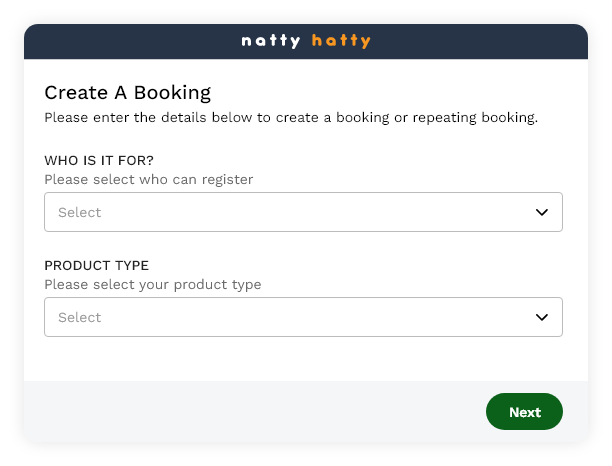
Task: Click the Select placeholder under Who Is It For
Action: 80,212
